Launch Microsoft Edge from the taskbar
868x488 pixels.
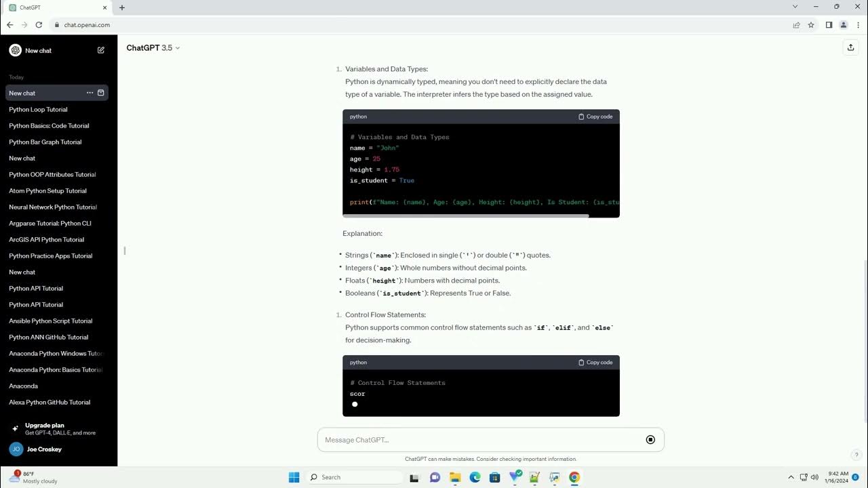point(475,477)
